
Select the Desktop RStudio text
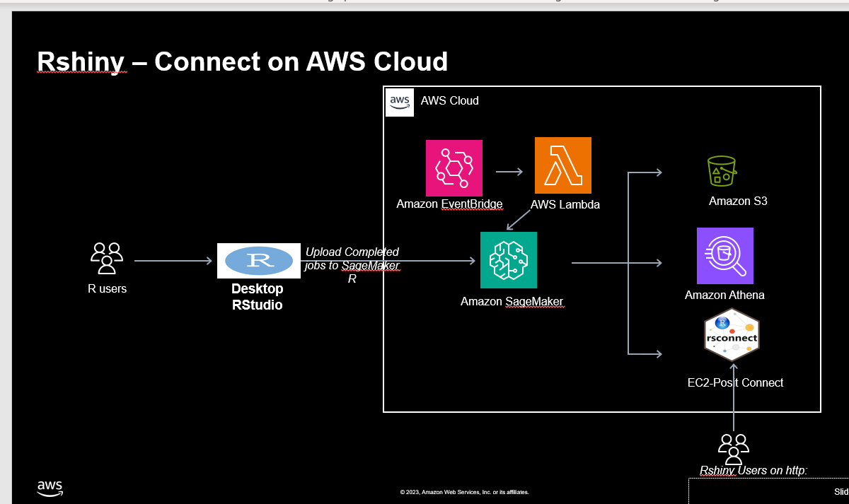click(258, 297)
